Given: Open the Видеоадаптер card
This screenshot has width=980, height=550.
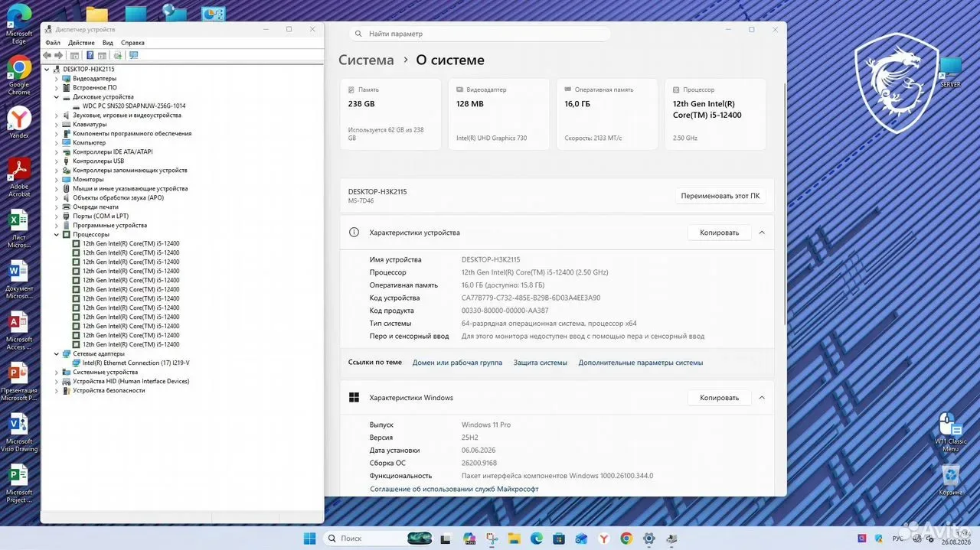Looking at the screenshot, I should coord(498,114).
